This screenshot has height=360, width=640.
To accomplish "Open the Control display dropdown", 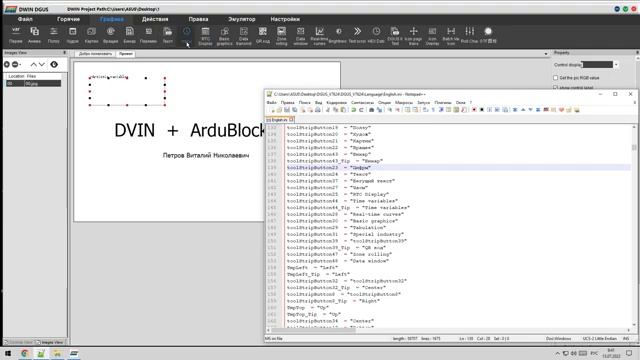I will (x=616, y=64).
